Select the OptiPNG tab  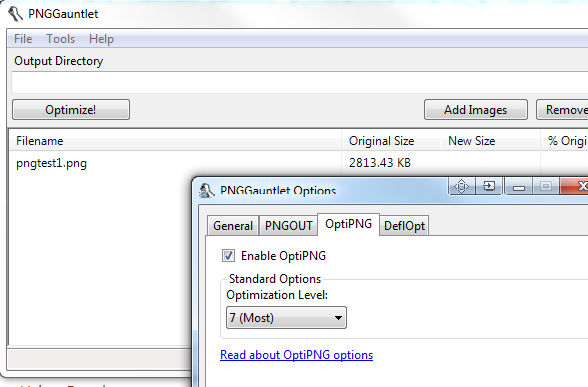coord(348,224)
